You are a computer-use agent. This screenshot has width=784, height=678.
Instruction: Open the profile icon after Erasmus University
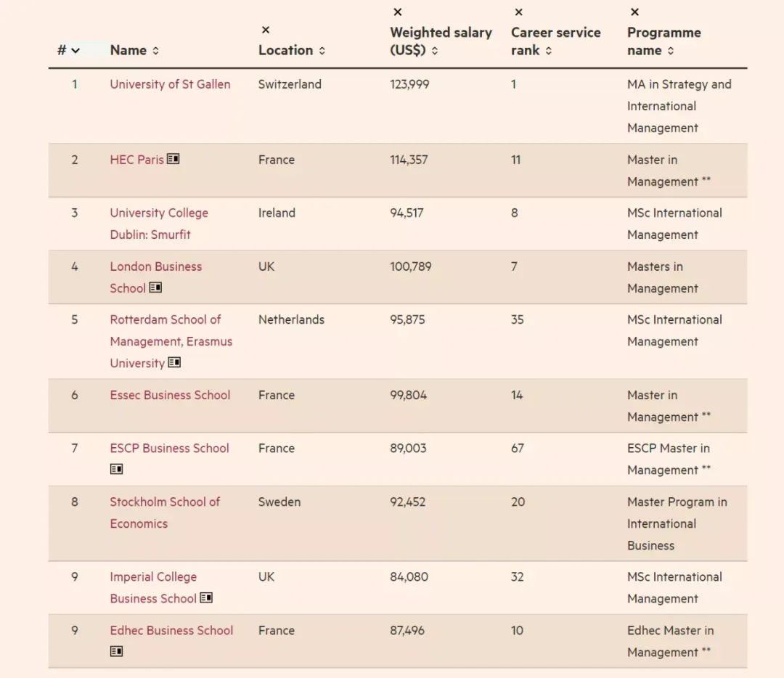pos(174,362)
